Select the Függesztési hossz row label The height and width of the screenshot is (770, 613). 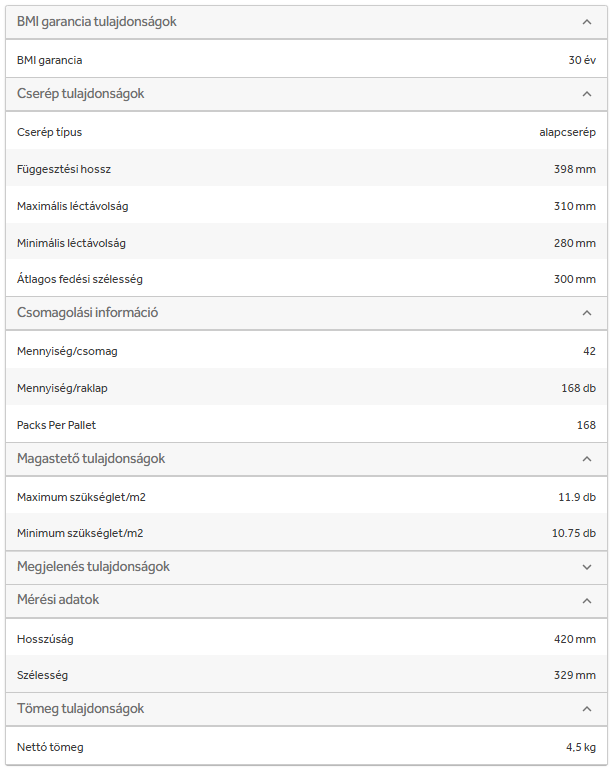pos(64,169)
